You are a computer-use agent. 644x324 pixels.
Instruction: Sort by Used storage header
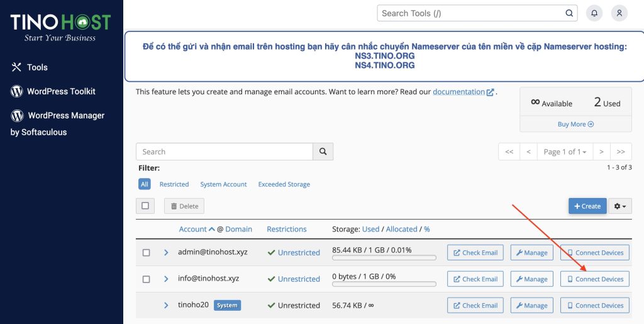(x=370, y=229)
